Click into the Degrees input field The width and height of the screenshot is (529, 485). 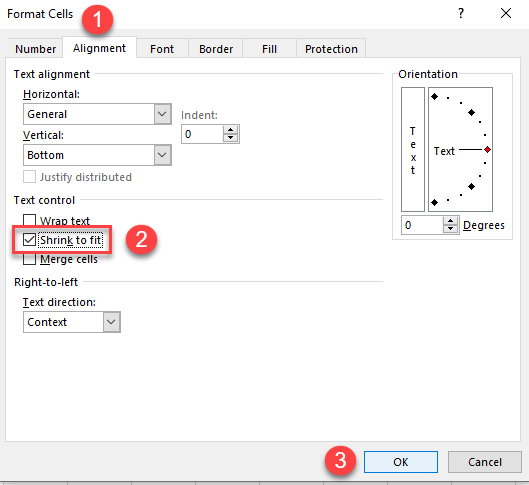422,225
